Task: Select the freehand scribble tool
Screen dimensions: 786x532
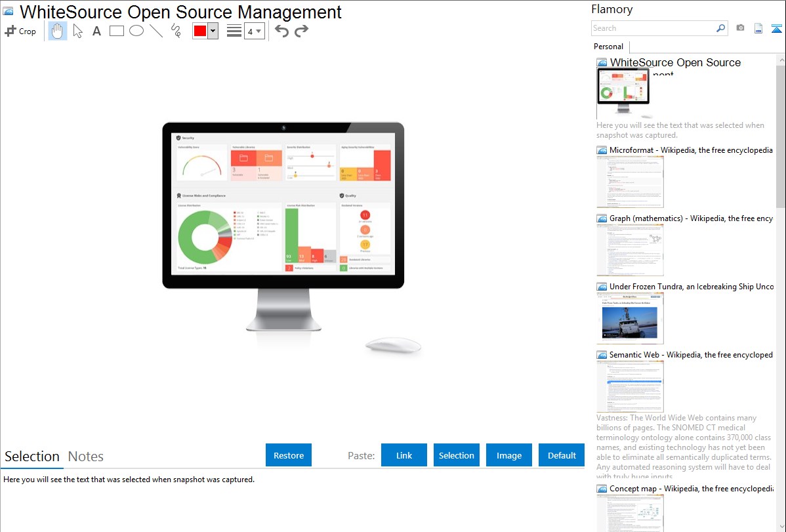Action: [x=176, y=31]
